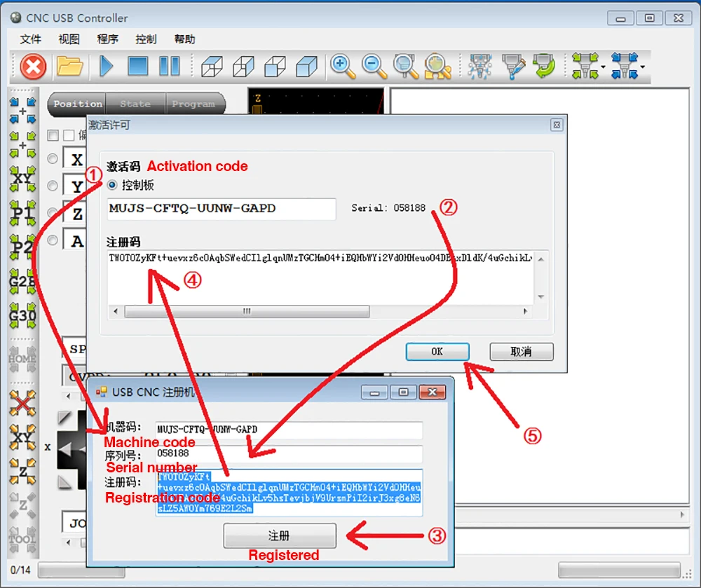Image resolution: width=701 pixels, height=588 pixels.
Task: Open the 文件 menu
Action: 30,39
